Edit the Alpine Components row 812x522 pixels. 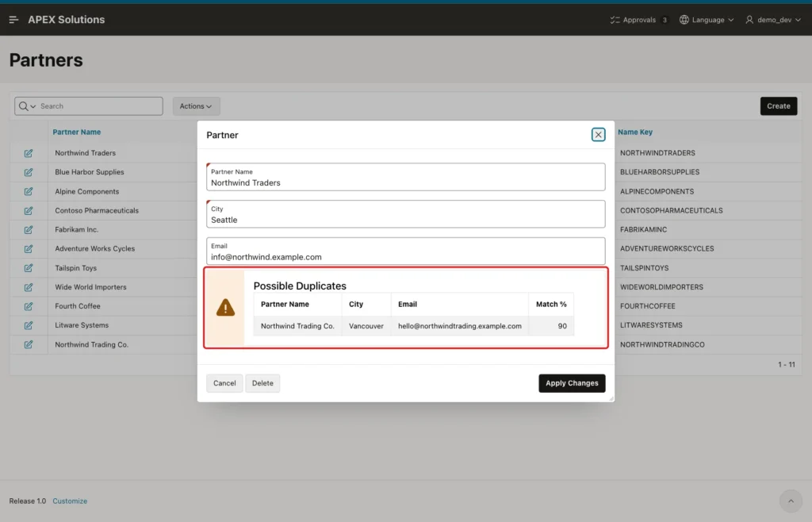click(x=29, y=192)
